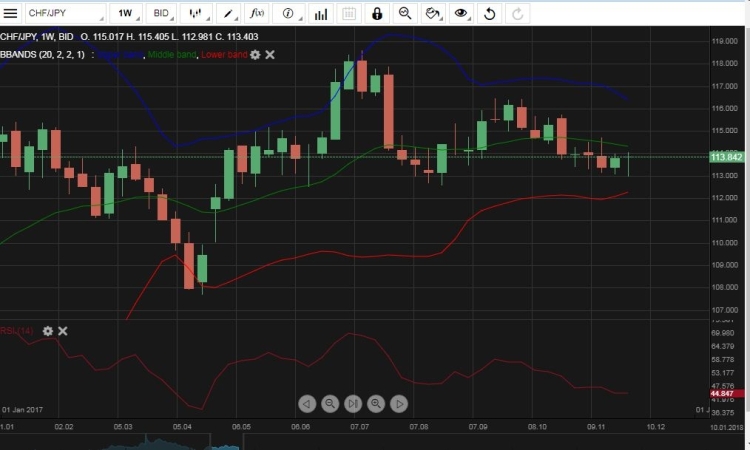Toggle the chart lock icon
The width and height of the screenshot is (750, 450).
[377, 14]
